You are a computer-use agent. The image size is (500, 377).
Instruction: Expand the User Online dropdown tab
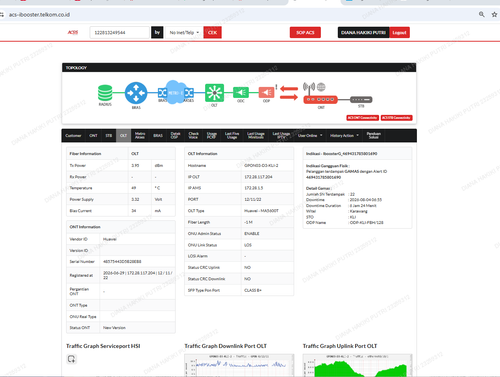coord(310,136)
